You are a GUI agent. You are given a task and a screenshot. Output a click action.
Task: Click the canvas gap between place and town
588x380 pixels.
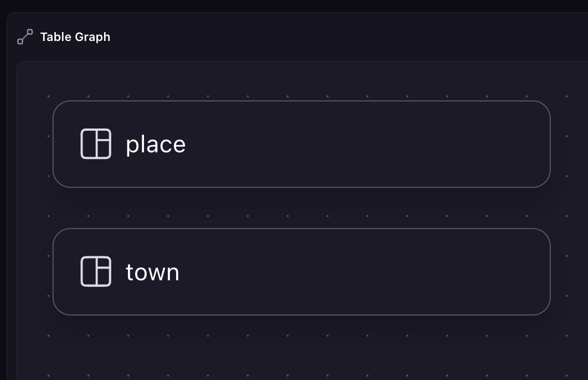pos(301,208)
